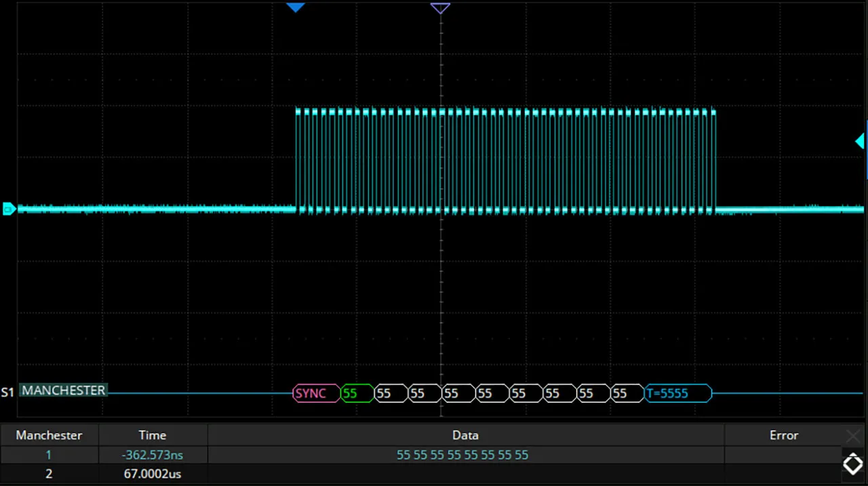Viewport: 868px width, 486px height.
Task: Click the 67.0002us time entry
Action: 153,474
